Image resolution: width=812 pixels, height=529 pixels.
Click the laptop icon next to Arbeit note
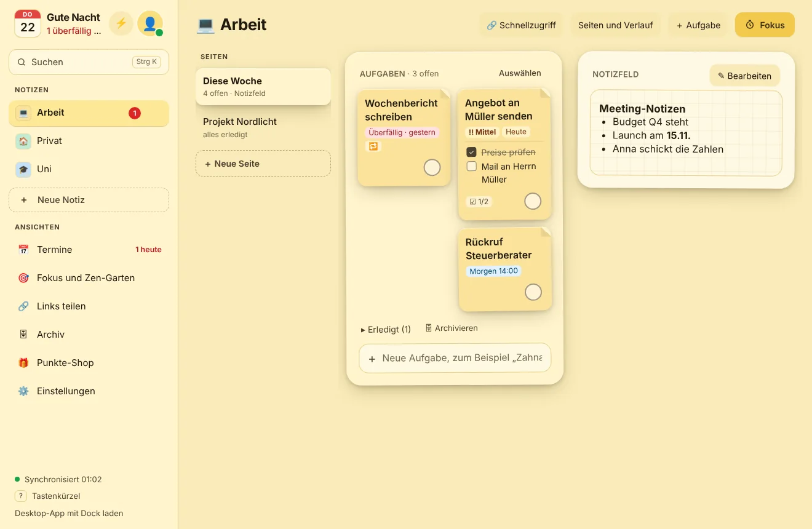tap(23, 113)
